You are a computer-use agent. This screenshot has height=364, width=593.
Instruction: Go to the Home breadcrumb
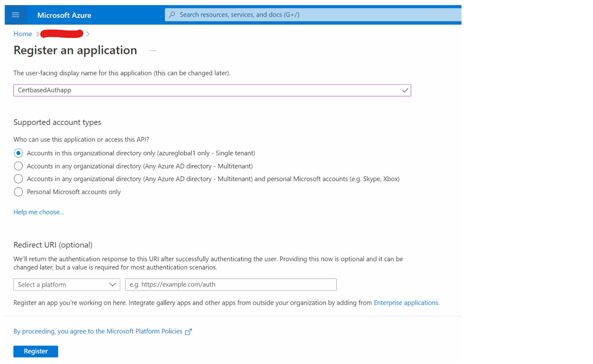pyautogui.click(x=23, y=34)
